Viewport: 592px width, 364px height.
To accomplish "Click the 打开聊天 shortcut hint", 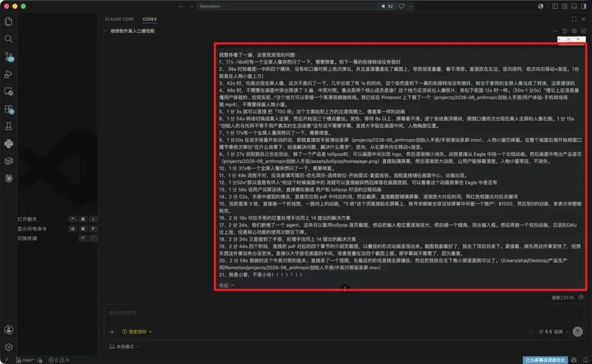I will coord(27,219).
